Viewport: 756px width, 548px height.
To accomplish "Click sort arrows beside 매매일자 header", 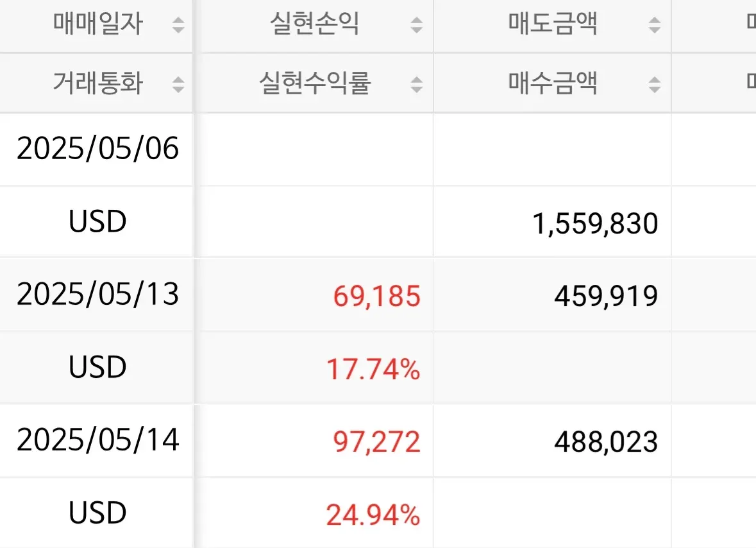I will click(178, 26).
